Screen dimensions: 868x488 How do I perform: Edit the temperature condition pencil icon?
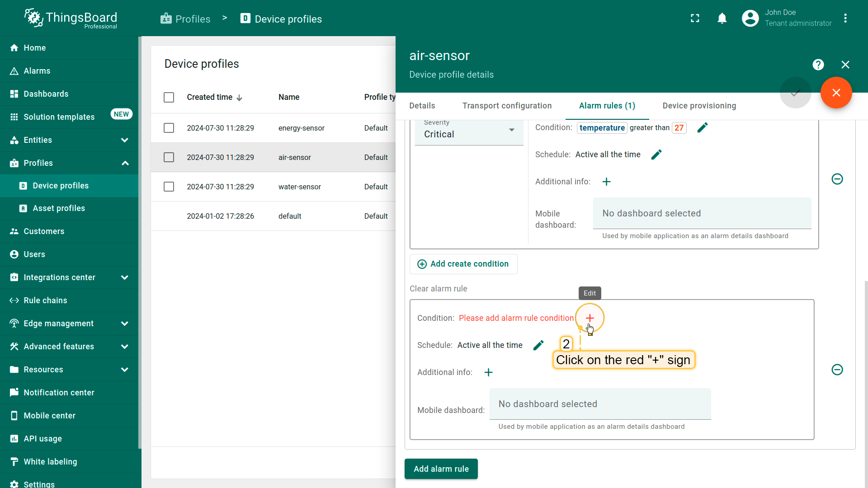click(702, 128)
